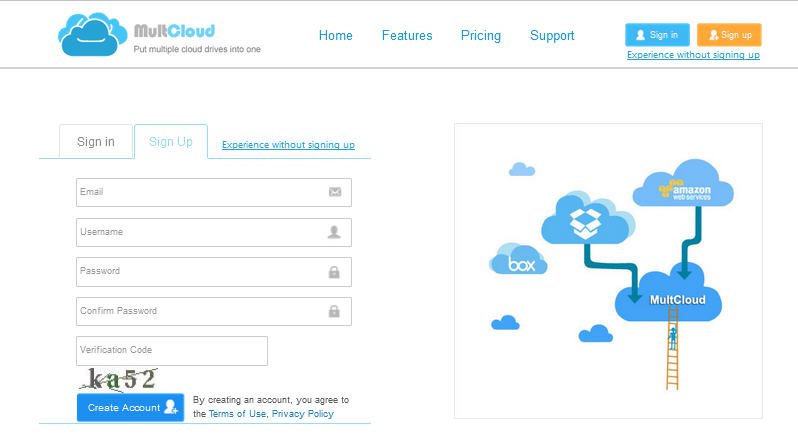This screenshot has height=446, width=798.
Task: Focus the Verification Code field
Action: coord(172,351)
